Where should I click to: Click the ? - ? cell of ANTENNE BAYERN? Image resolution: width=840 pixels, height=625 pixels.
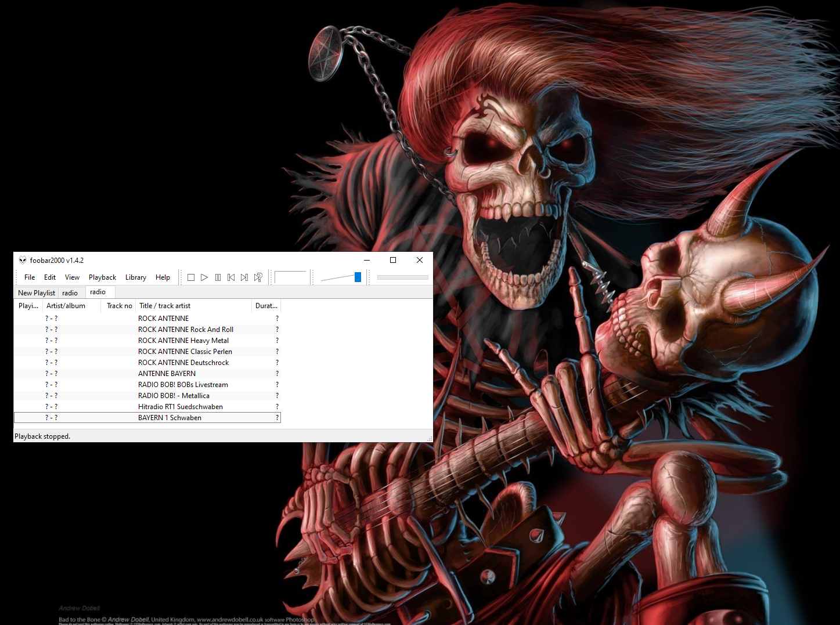point(52,374)
